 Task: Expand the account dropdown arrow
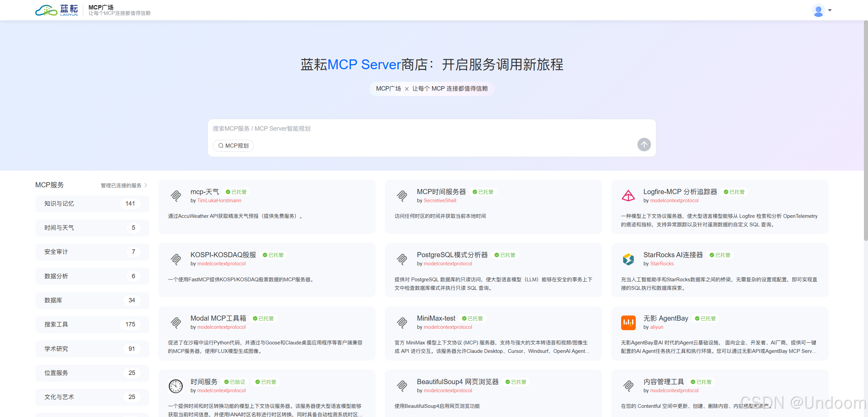(x=830, y=10)
